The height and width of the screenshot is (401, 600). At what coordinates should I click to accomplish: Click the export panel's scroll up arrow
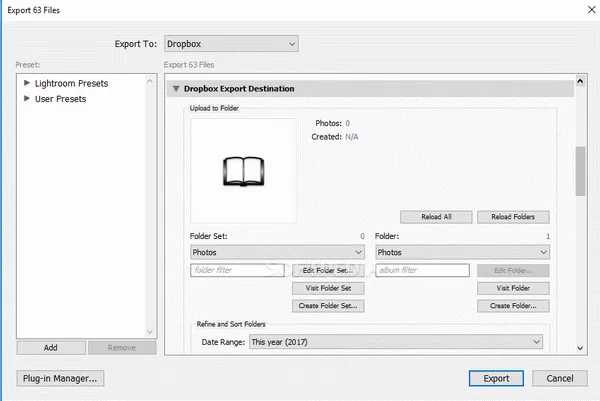point(580,81)
